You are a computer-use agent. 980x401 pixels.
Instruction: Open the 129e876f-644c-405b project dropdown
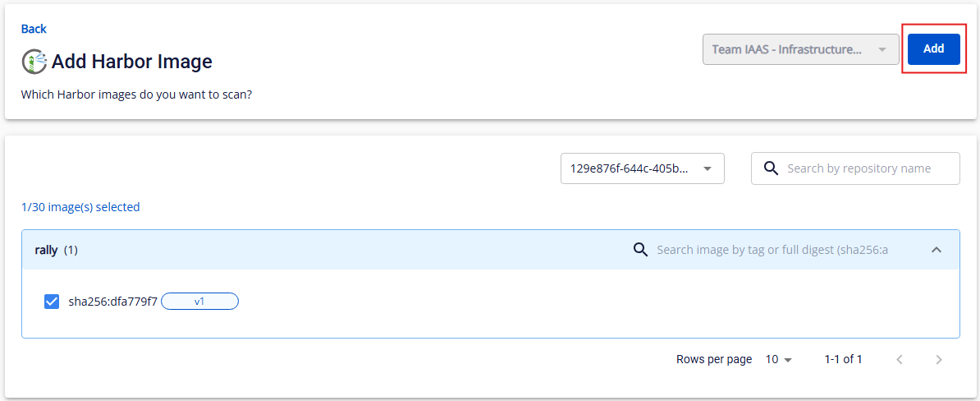[x=642, y=168]
